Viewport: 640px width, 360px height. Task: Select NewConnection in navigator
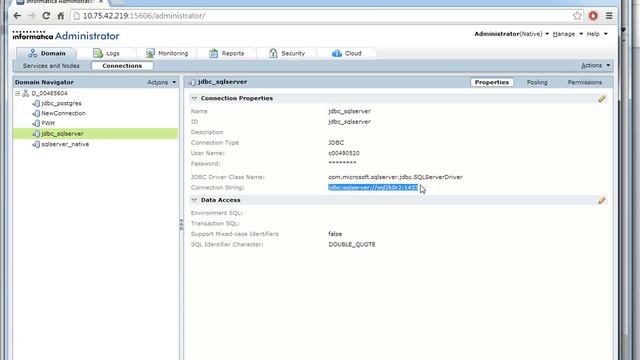tap(63, 113)
